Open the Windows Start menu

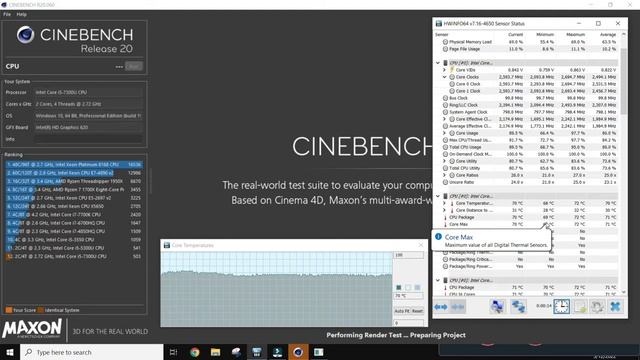[x=10, y=352]
